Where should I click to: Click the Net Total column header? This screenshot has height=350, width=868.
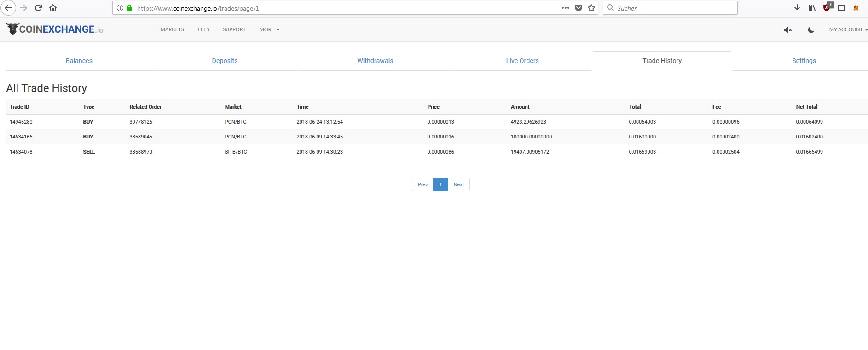coord(807,107)
